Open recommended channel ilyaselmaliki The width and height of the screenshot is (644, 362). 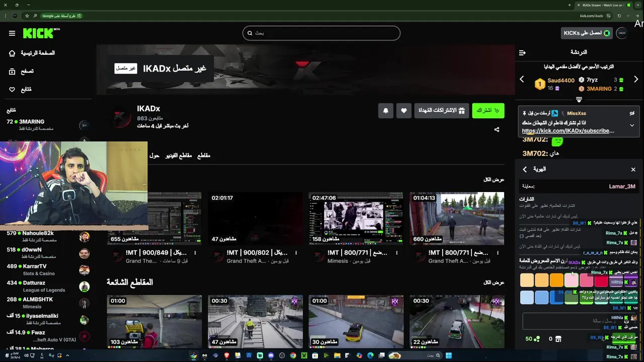48,319
